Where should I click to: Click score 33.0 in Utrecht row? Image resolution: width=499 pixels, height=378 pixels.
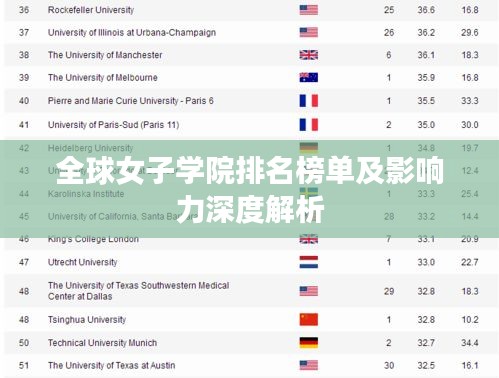(x=426, y=262)
